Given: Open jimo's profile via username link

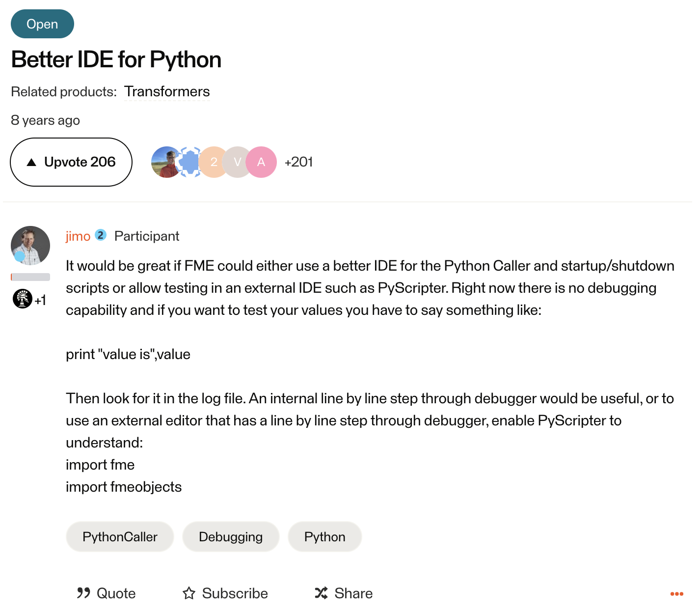Looking at the screenshot, I should pos(78,236).
